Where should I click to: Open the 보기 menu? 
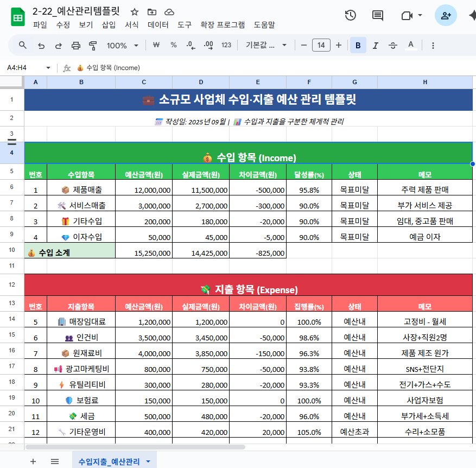click(x=86, y=25)
